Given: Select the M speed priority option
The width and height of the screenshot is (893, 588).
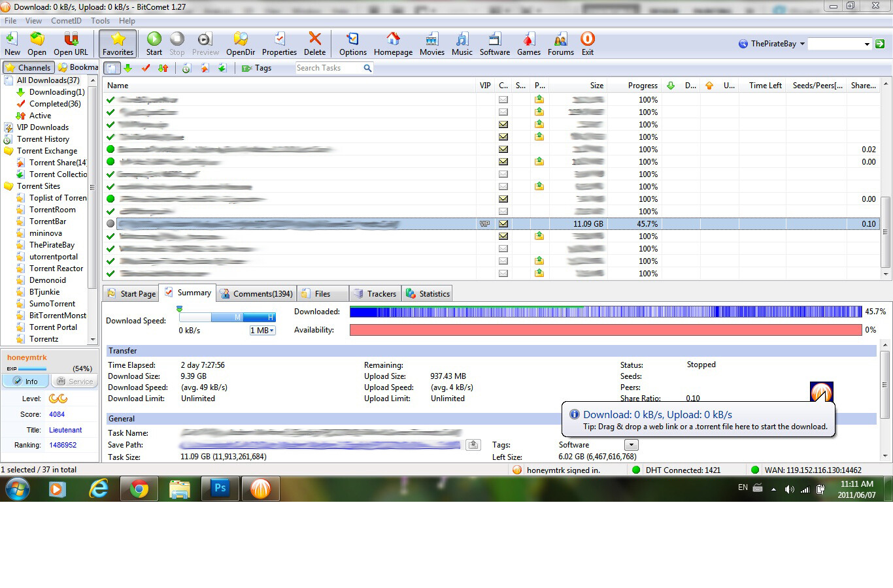Looking at the screenshot, I should pos(237,317).
